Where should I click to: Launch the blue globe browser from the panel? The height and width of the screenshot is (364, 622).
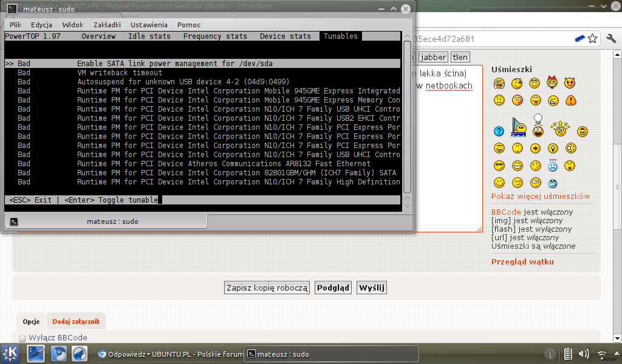click(59, 353)
